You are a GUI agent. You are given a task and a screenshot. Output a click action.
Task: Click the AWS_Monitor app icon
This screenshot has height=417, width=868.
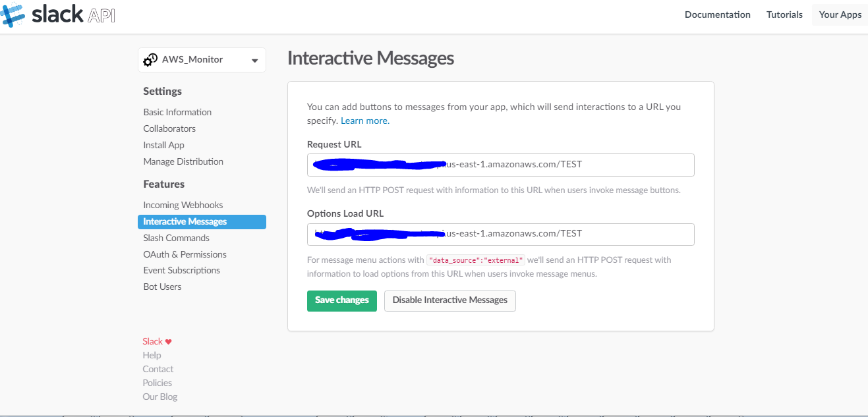coord(150,59)
